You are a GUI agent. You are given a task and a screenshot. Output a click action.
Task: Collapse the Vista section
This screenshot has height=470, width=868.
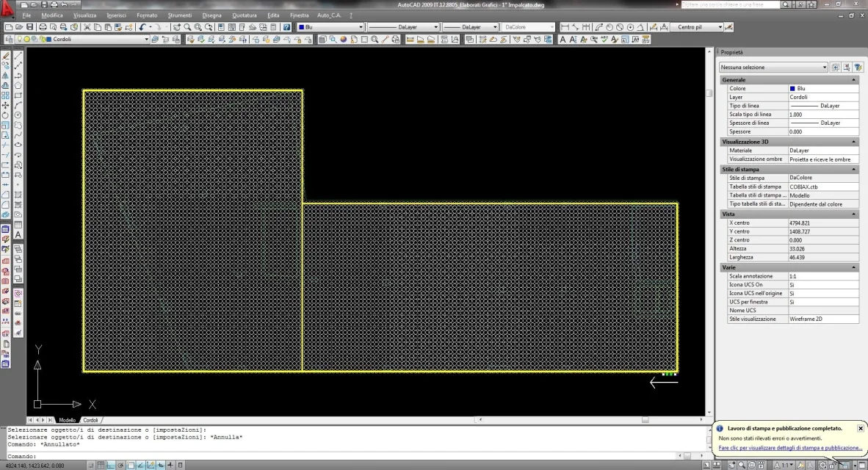pos(853,214)
